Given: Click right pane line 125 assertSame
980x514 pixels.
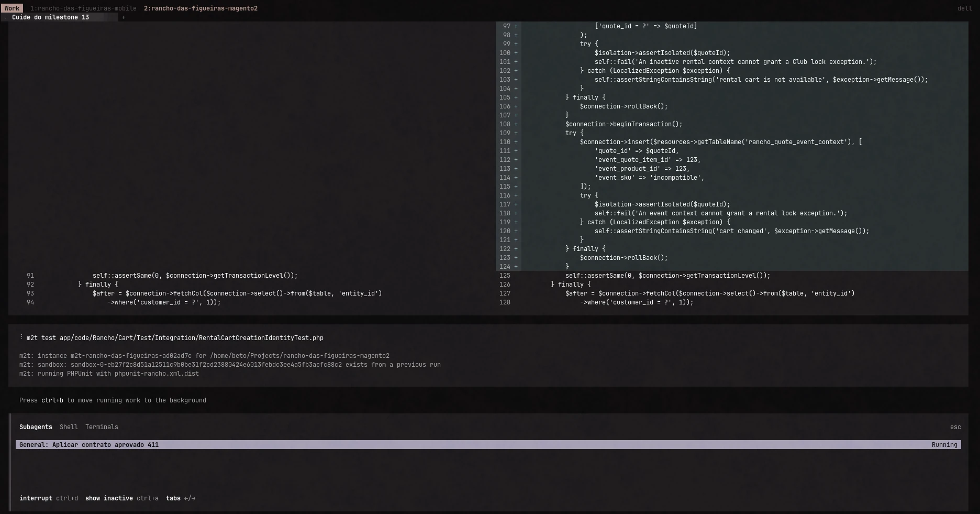Looking at the screenshot, I should coord(668,276).
